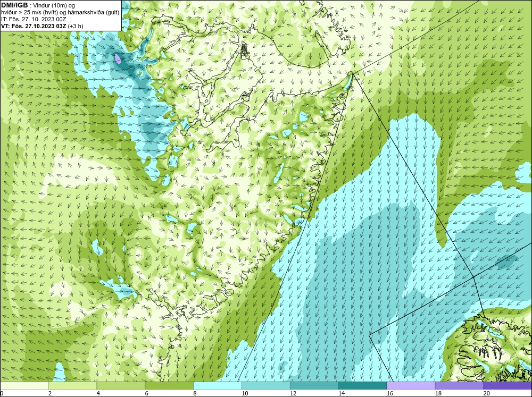Click the 10–12 m/s teal legend swatch
Screen dimensions: 532x397
click(x=266, y=386)
